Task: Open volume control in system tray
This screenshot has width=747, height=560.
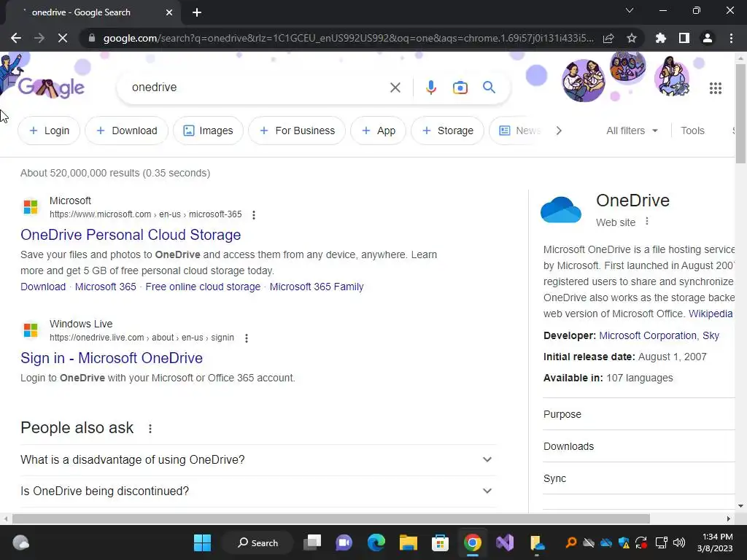Action: tap(679, 542)
